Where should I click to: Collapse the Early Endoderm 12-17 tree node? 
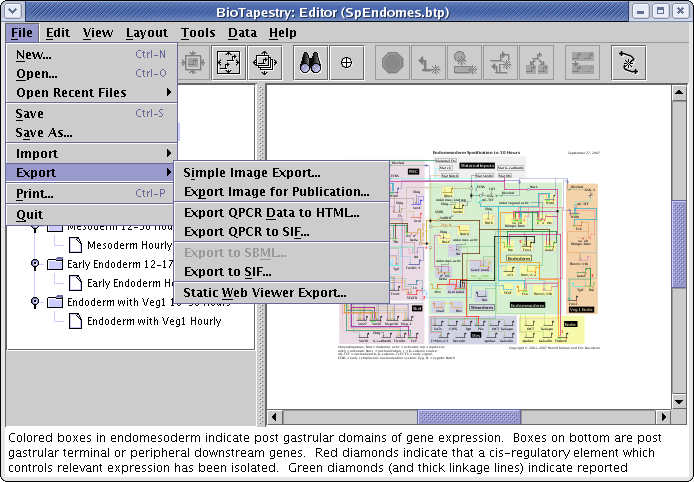click(35, 263)
